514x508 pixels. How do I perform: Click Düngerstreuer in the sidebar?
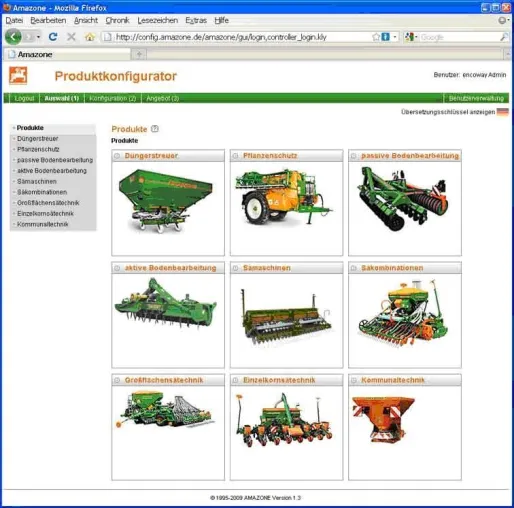(38, 138)
